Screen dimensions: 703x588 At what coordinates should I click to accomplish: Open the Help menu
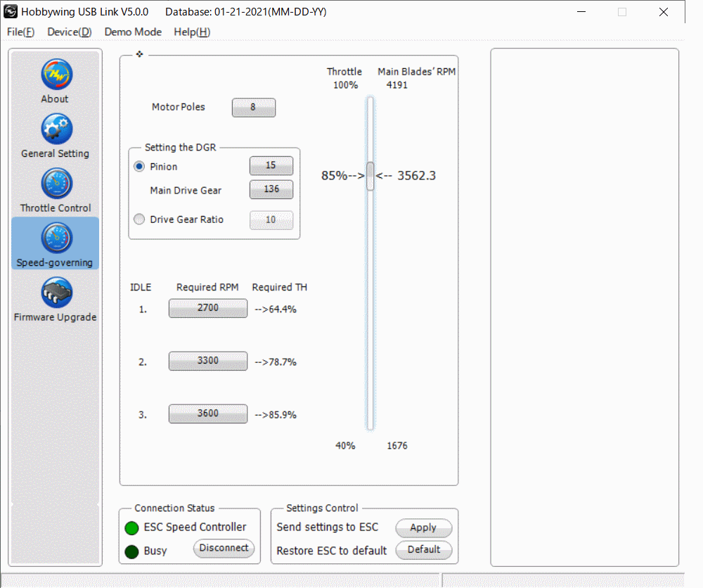point(192,32)
